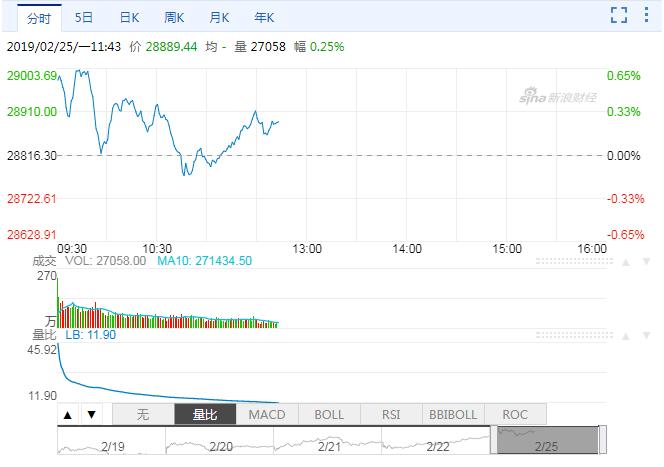Toggle the BOLL indicator
The width and height of the screenshot is (664, 467).
329,414
